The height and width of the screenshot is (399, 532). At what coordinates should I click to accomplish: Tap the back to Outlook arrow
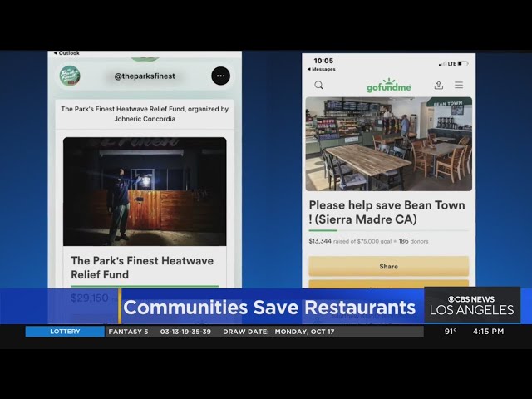56,53
